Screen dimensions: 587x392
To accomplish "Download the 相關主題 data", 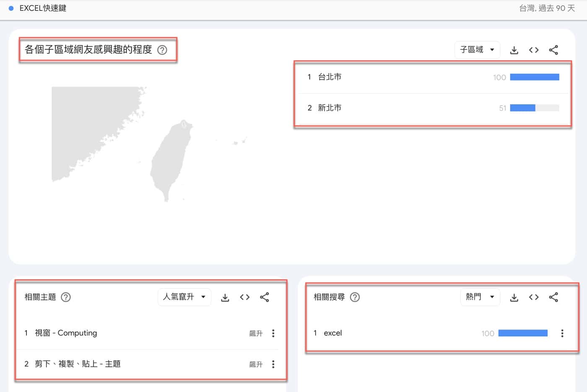I will [x=225, y=297].
